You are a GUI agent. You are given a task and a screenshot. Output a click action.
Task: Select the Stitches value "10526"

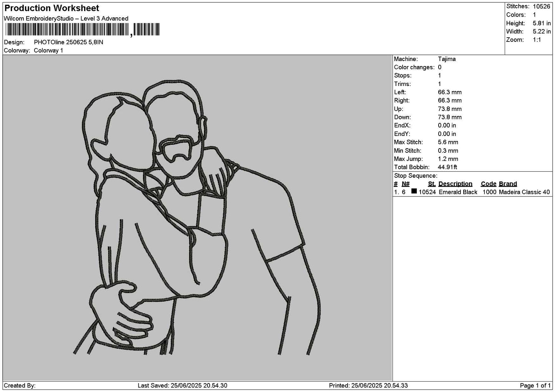click(542, 7)
